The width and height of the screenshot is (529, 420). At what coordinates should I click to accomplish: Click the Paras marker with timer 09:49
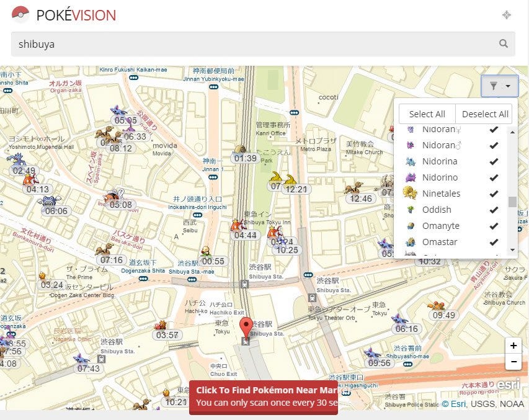[x=436, y=306]
